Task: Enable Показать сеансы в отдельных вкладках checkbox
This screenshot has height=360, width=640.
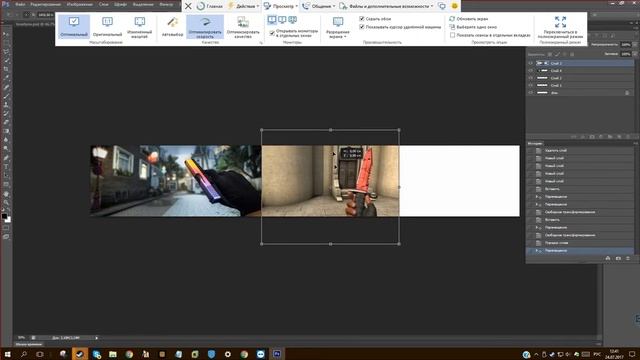Action: coord(452,36)
